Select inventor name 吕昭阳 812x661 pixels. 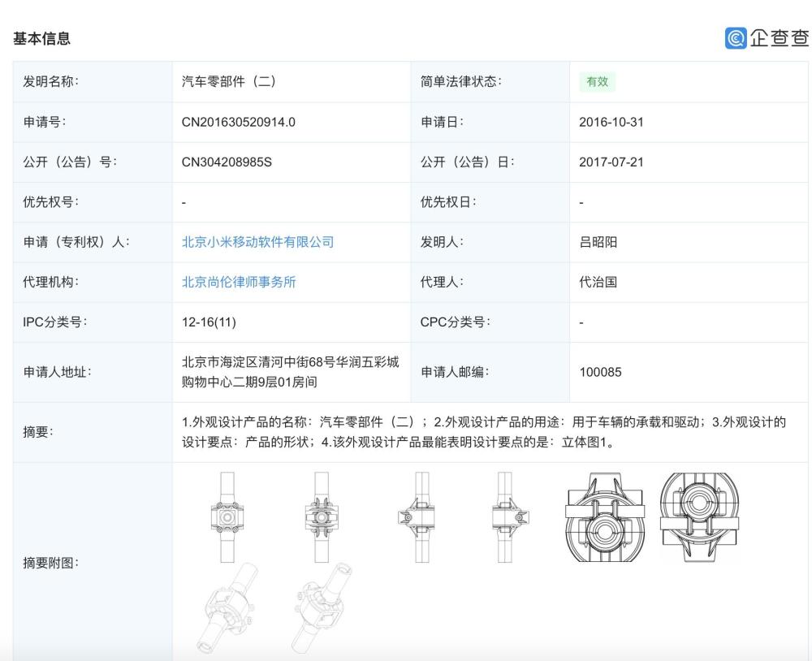click(x=598, y=242)
